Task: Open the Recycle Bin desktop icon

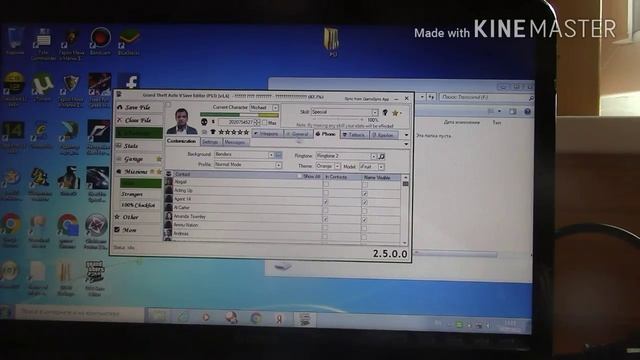Action: (15, 40)
